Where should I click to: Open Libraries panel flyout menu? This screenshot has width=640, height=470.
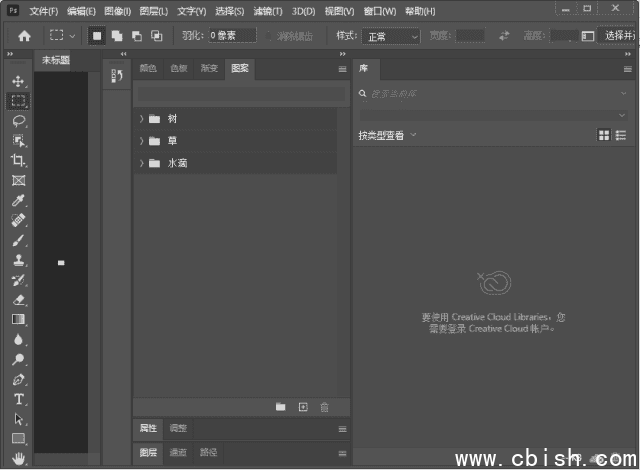[628, 69]
